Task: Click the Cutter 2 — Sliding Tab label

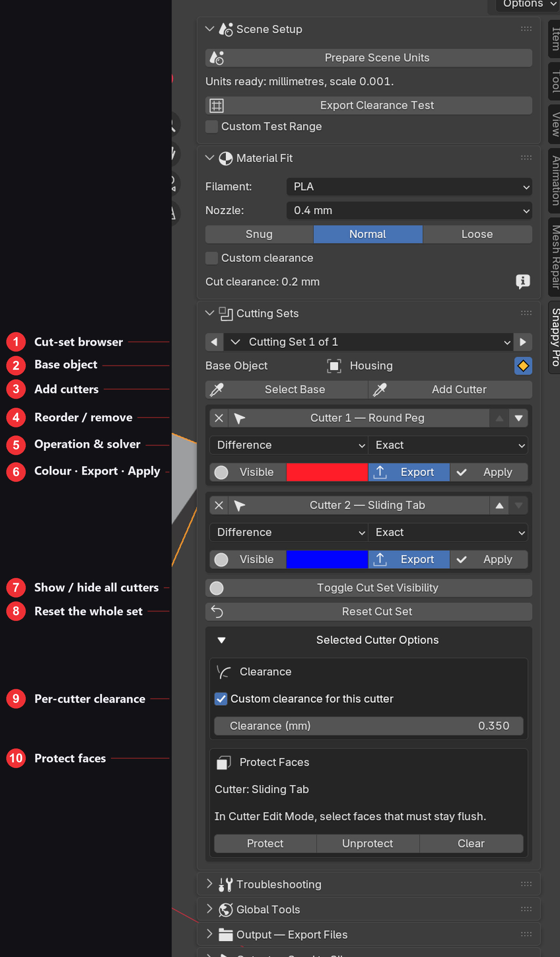Action: tap(367, 506)
